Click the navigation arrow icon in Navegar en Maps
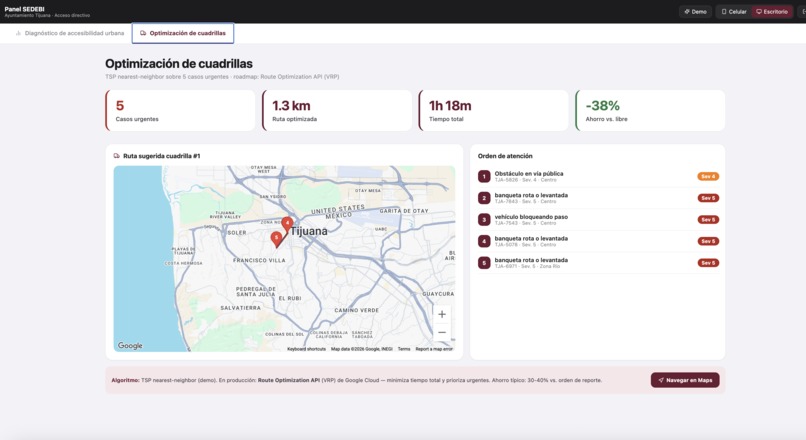This screenshot has width=806, height=440. [661, 380]
